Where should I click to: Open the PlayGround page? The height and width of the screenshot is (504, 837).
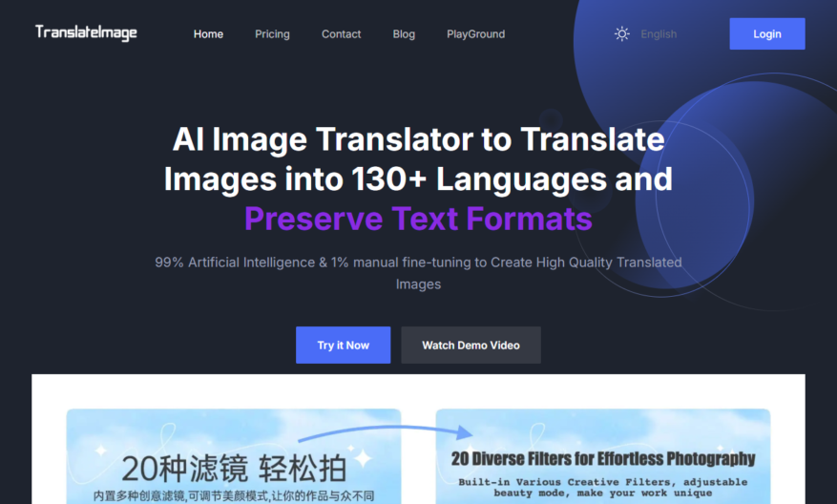coord(475,34)
